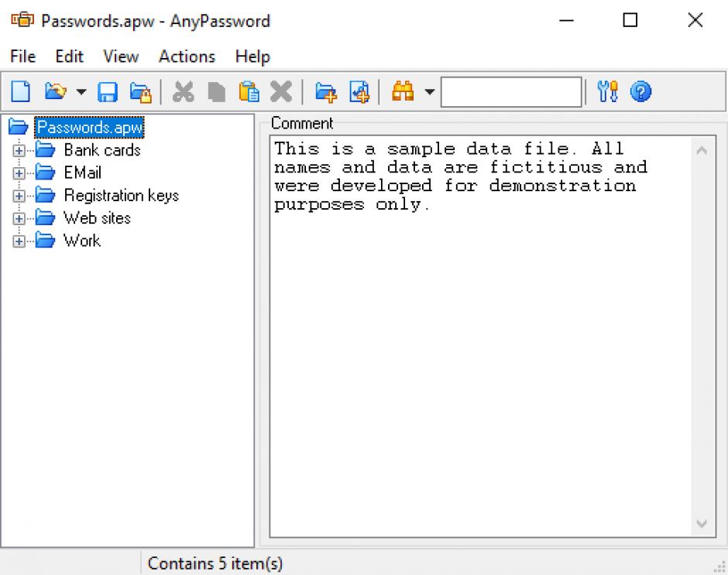
Task: Expand the EMail folder
Action: click(x=19, y=173)
